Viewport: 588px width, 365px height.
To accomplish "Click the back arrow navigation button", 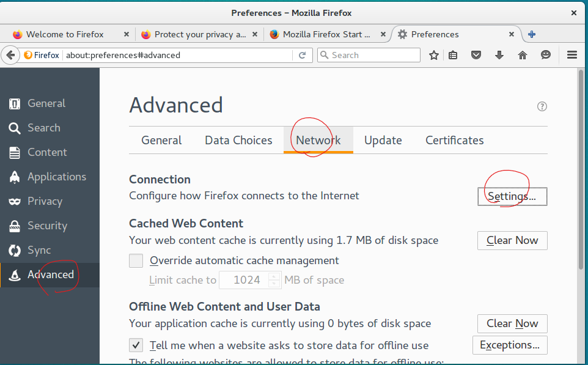I will 10,55.
